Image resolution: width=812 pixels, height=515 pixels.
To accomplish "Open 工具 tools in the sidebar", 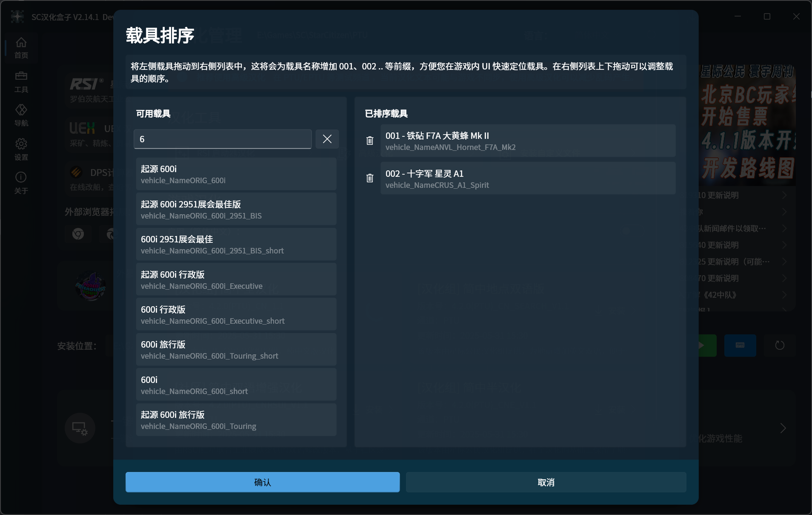I will tap(21, 82).
